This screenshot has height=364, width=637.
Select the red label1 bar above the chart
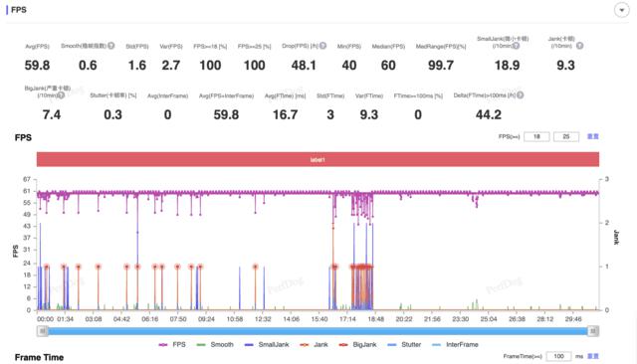(x=318, y=159)
